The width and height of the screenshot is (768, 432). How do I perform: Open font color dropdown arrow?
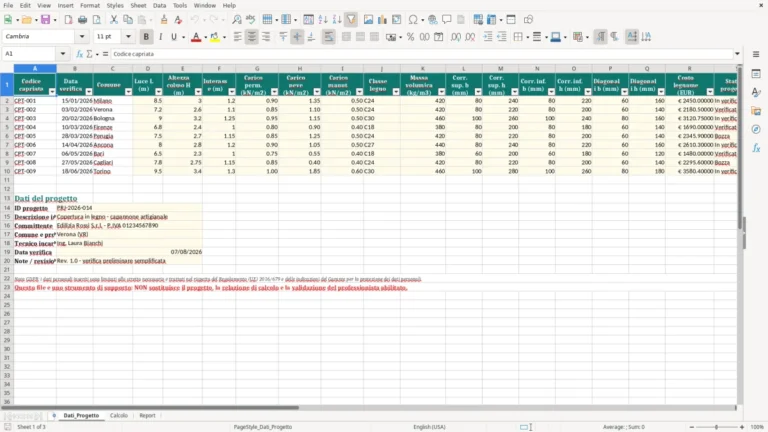(205, 37)
